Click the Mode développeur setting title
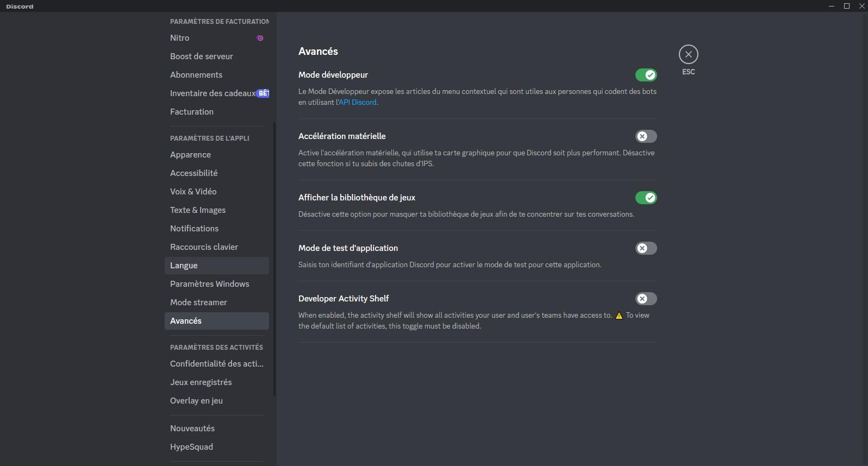Viewport: 868px width, 466px height. [333, 75]
